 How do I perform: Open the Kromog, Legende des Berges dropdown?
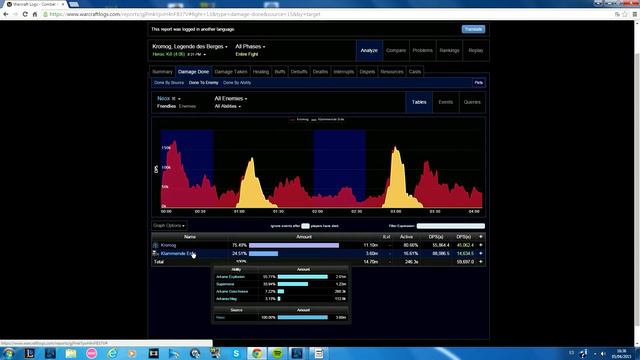[x=190, y=47]
